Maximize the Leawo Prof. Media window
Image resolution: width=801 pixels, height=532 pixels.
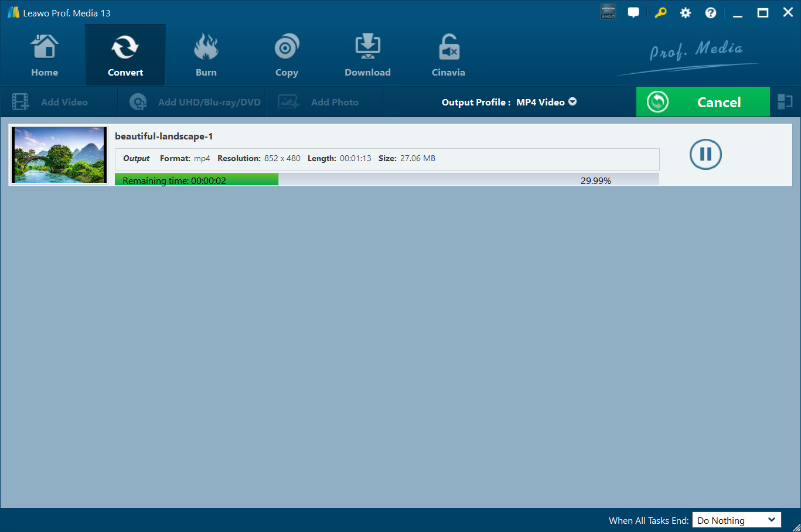pos(763,12)
